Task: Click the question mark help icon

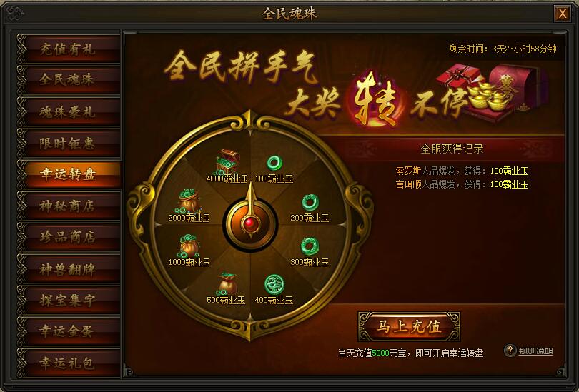Action: (510, 351)
